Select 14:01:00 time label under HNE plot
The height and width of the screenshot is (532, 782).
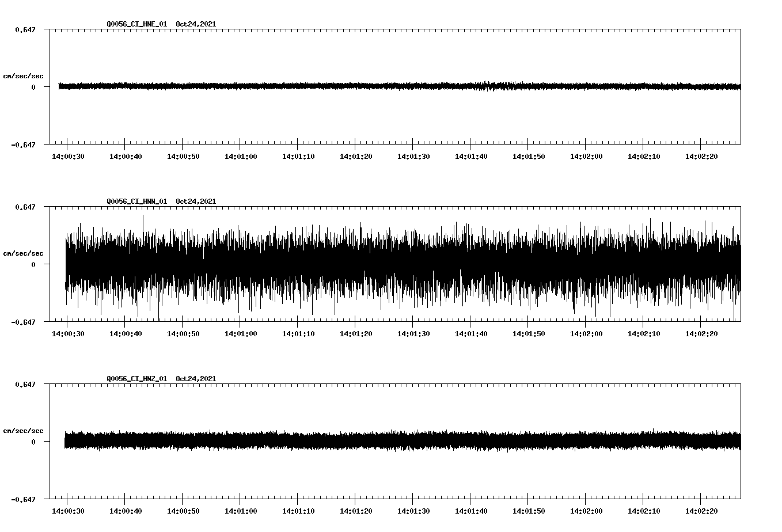tap(241, 157)
